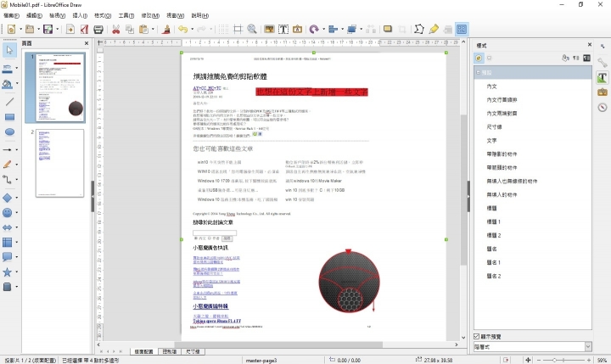Select the page 1 thumbnail
The height and width of the screenshot is (364, 611).
coord(59,87)
